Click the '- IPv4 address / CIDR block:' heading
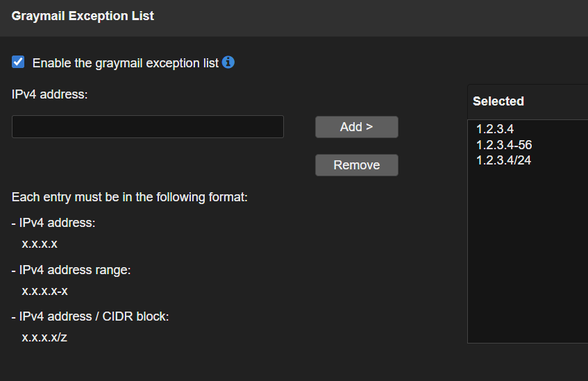Screen dimensions: 588x381 (90, 316)
